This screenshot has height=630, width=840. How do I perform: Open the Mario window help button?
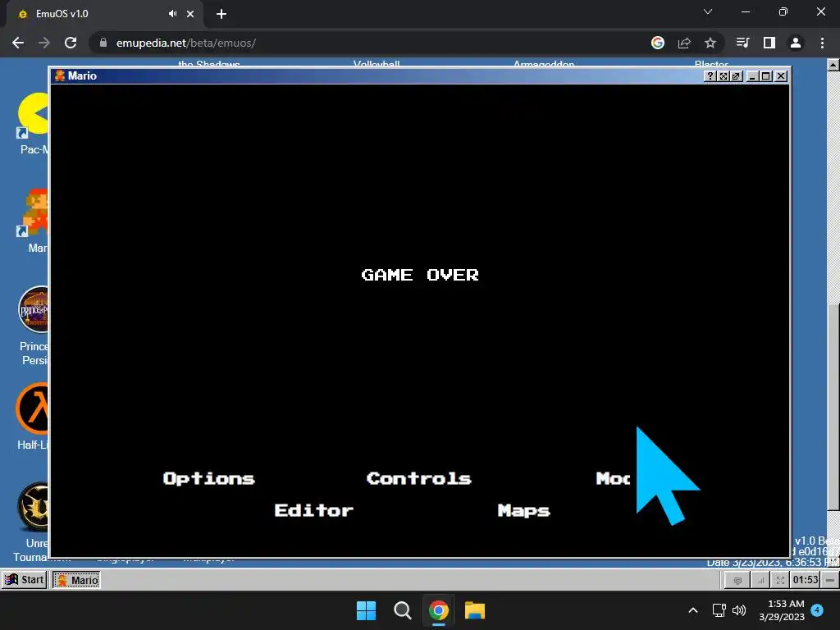710,76
